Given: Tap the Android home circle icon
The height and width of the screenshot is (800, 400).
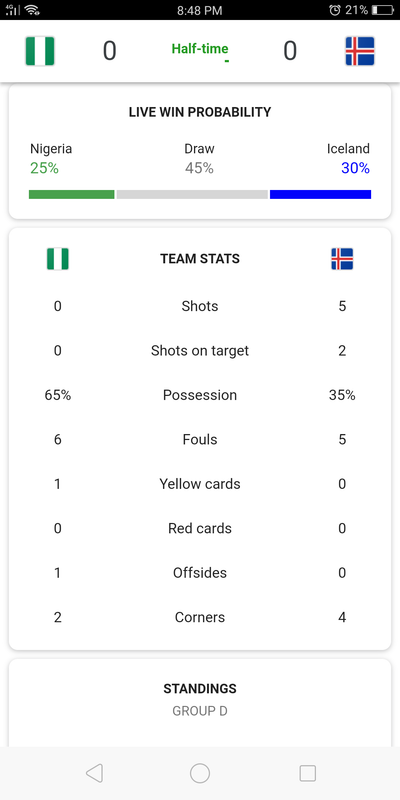Looking at the screenshot, I should click(200, 773).
